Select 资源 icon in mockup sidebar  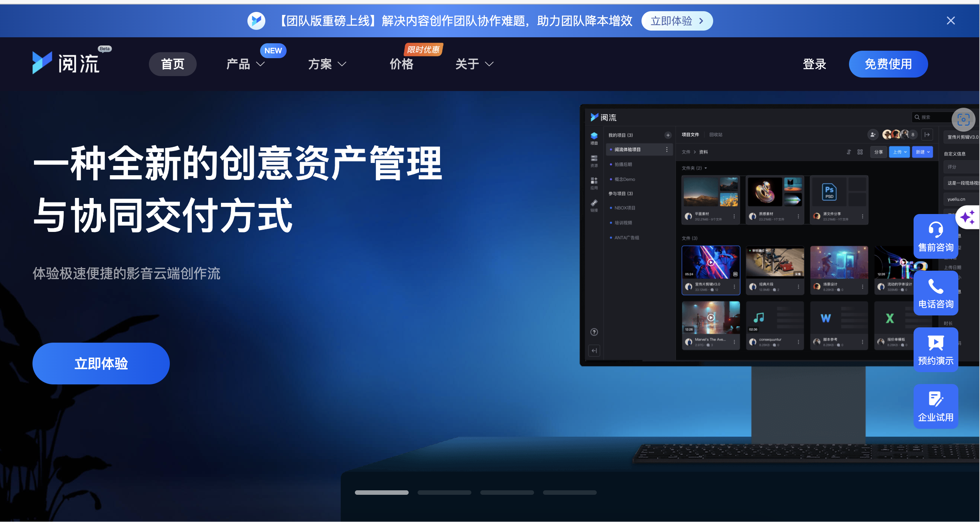coord(594,161)
